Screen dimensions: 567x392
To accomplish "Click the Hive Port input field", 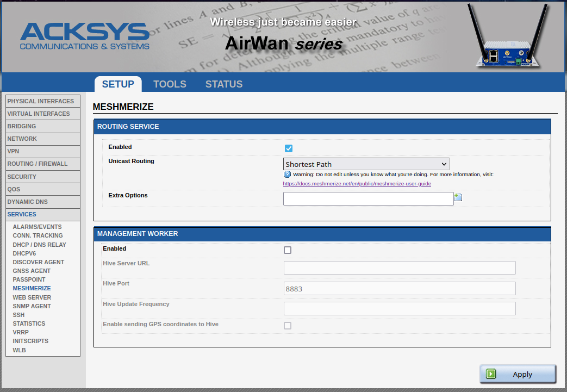I will 399,289.
